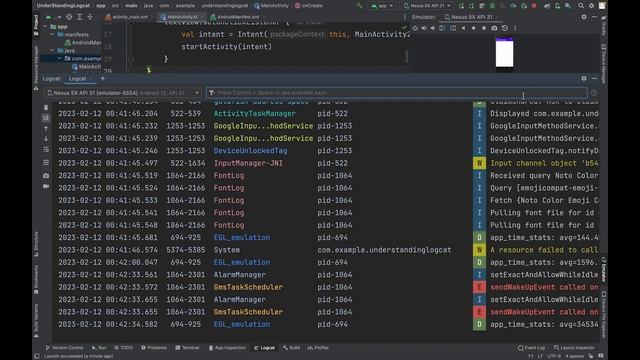Collapse the app module tree node
Screen dimensions: 640x360
click(x=45, y=27)
